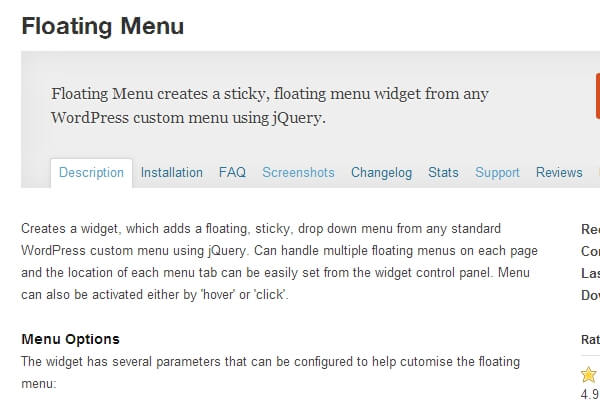Open the FAQ tab
600x400 pixels.
point(232,173)
